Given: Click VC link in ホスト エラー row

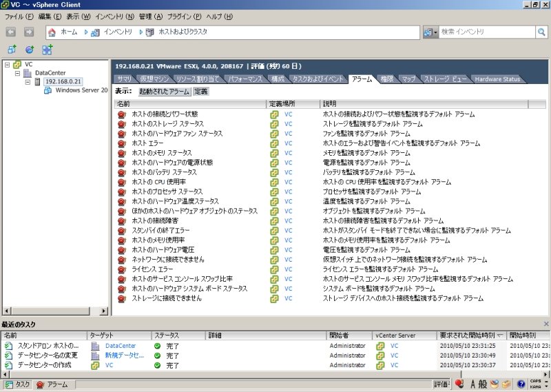Looking at the screenshot, I should pos(288,143).
